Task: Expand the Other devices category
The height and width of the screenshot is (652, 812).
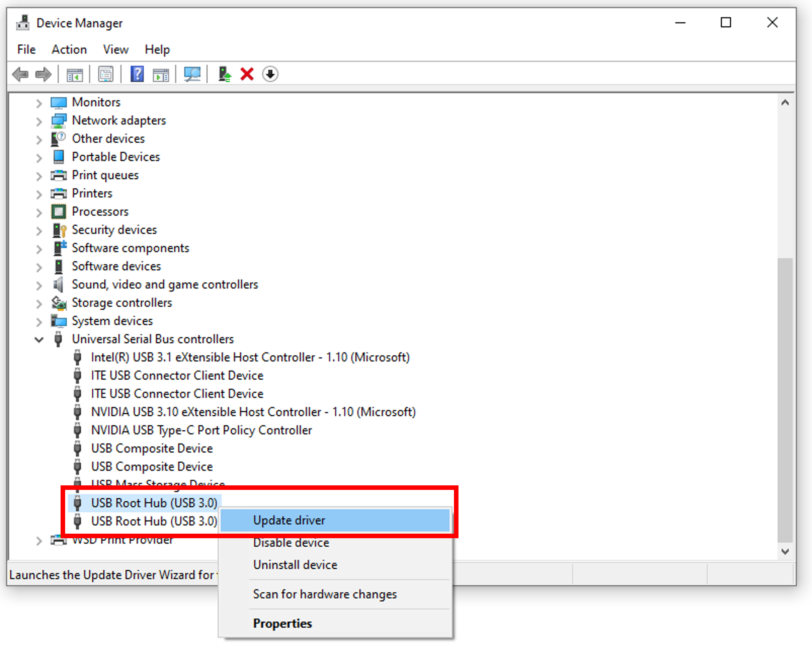Action: (x=39, y=139)
